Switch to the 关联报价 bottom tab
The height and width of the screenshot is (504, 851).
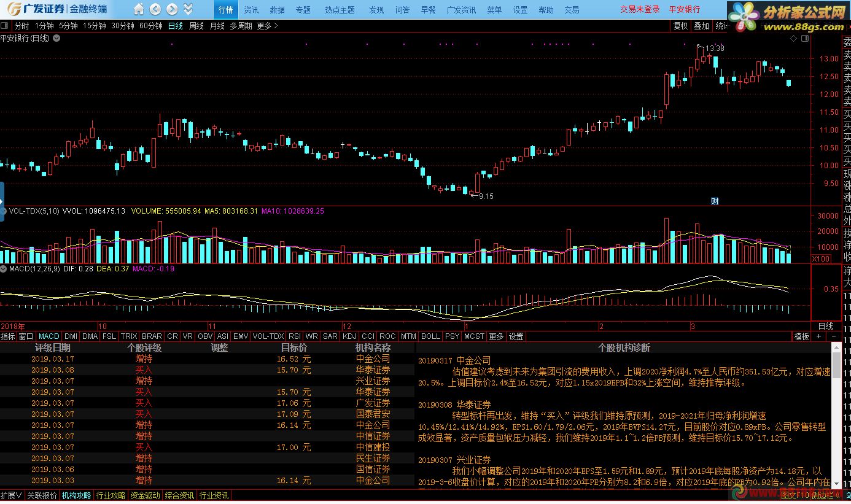pyautogui.click(x=42, y=495)
